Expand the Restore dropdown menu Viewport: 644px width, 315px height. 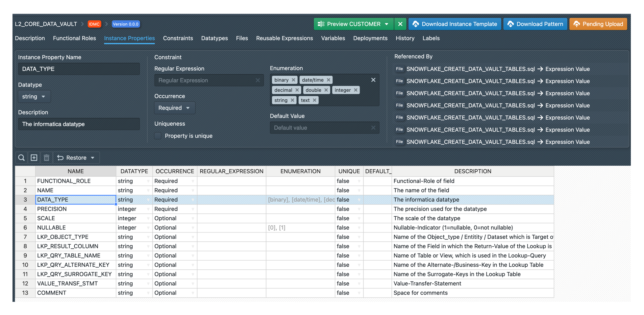click(x=93, y=158)
